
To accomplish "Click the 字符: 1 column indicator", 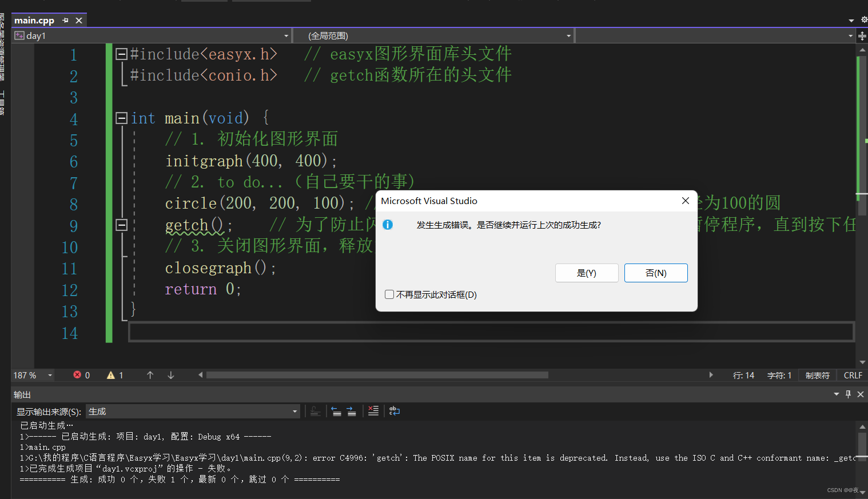I will (779, 376).
